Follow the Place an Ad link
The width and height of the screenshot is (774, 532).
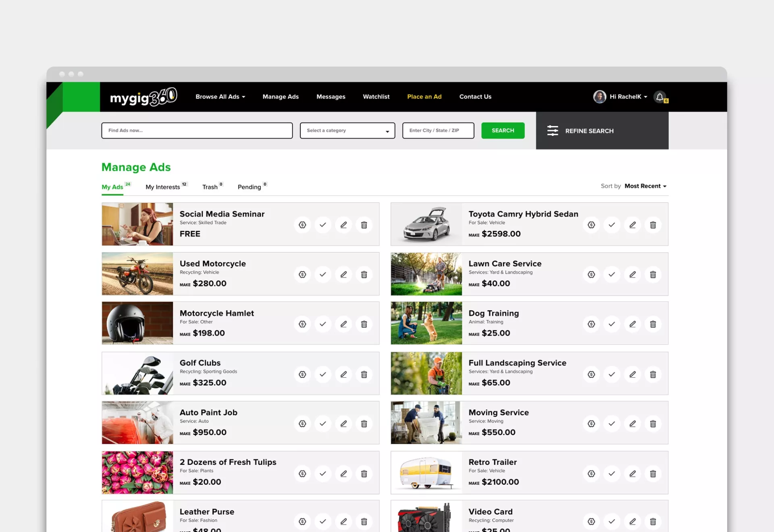point(424,97)
